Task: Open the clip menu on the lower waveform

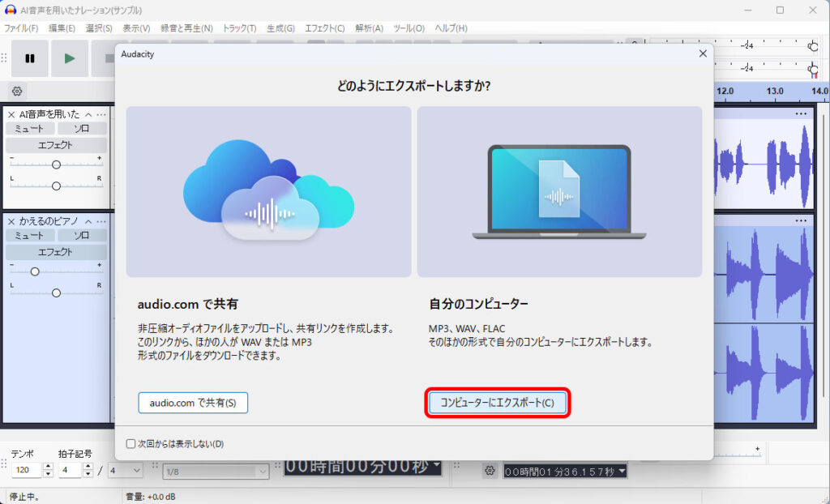Action: [x=801, y=220]
